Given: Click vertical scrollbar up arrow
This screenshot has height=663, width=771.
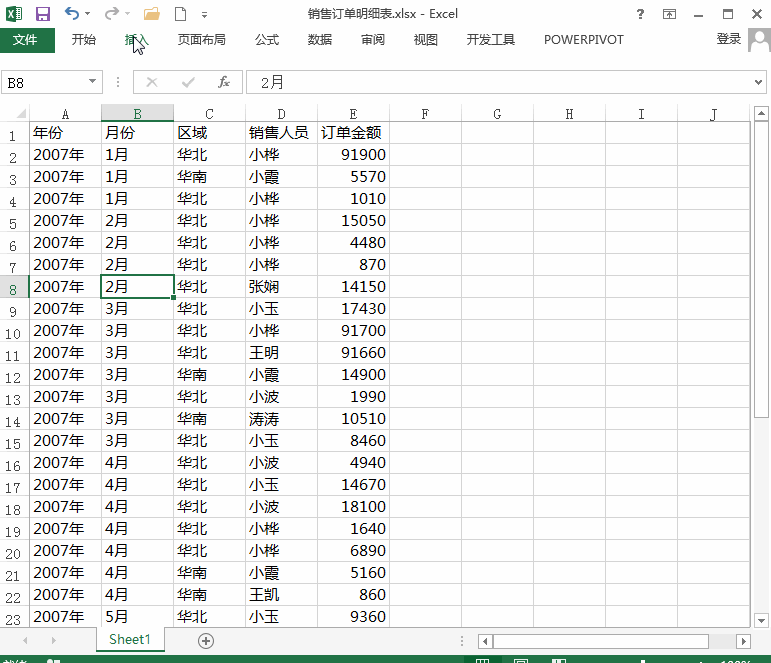Looking at the screenshot, I should [x=761, y=114].
